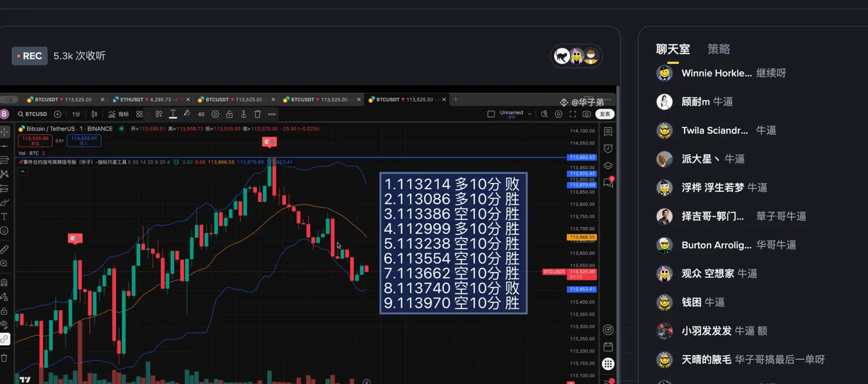Click the 113,992.53 blue price label

click(x=582, y=157)
